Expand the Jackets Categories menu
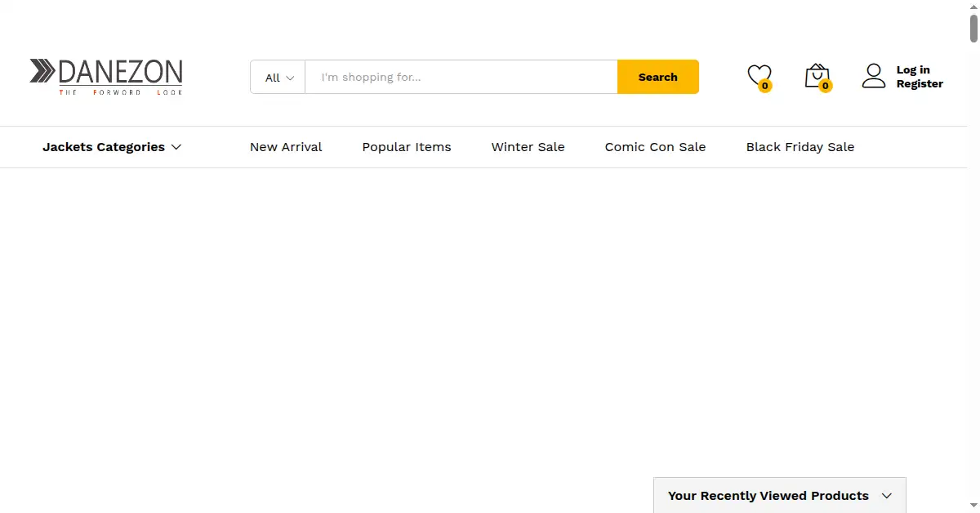 point(112,147)
